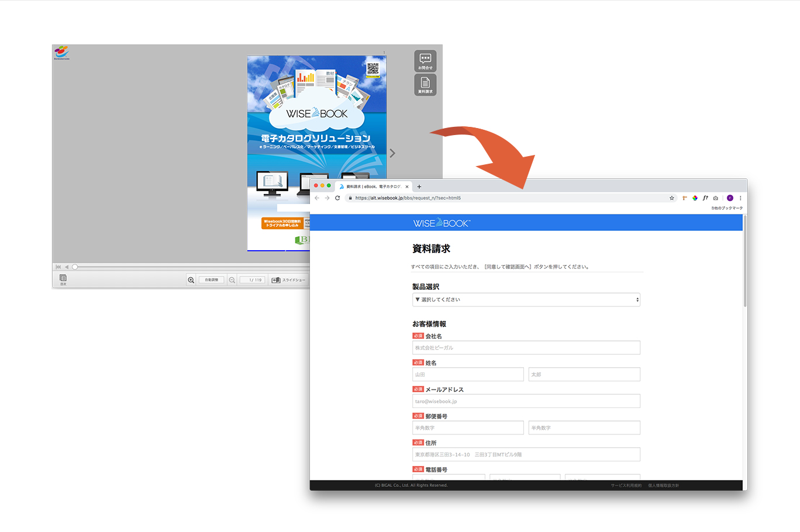Screen dimensions: 800x532
Task: Click the page slider handle in the viewer
Action: point(75,267)
